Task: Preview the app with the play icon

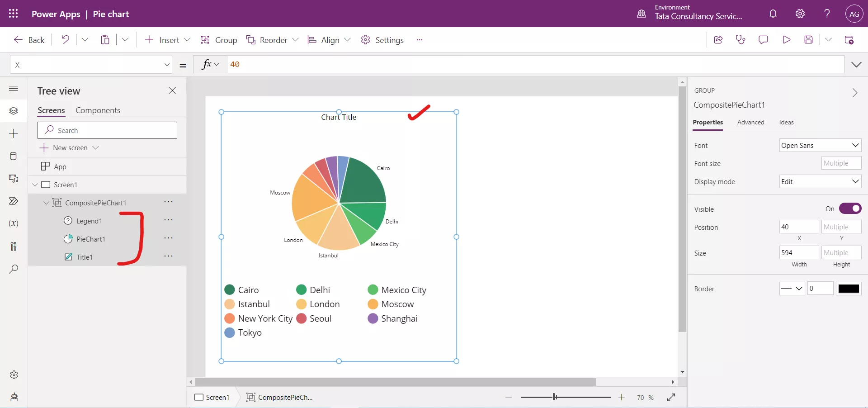Action: [786, 39]
